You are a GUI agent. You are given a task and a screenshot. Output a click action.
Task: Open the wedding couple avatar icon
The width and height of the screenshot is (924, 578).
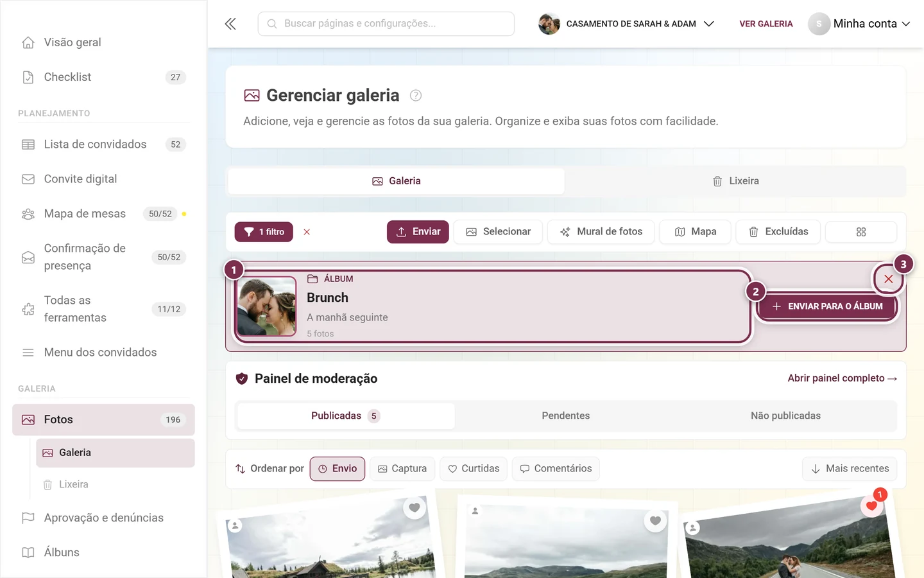click(549, 24)
